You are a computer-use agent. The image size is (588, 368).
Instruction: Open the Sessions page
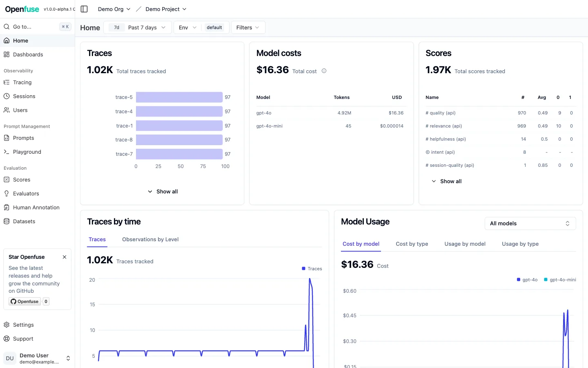point(38,96)
